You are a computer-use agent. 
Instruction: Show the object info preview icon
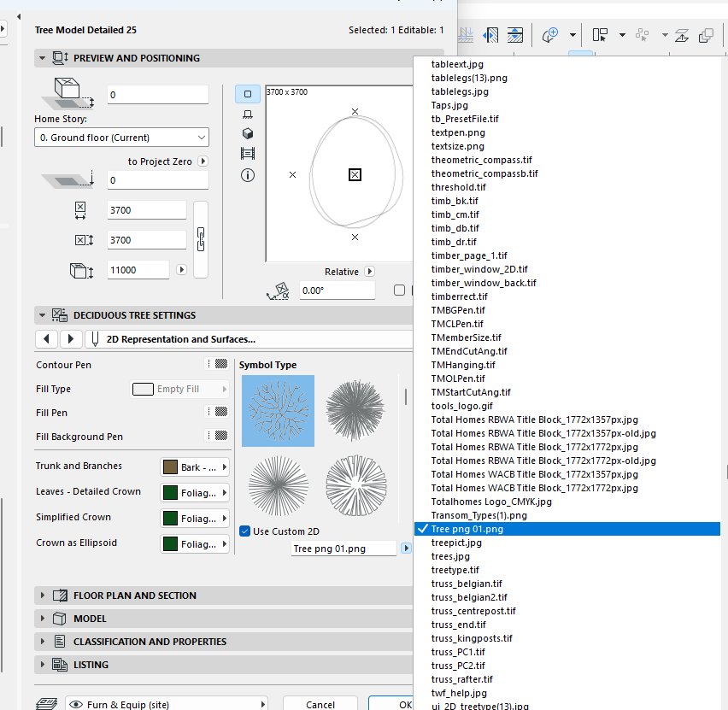click(x=248, y=175)
